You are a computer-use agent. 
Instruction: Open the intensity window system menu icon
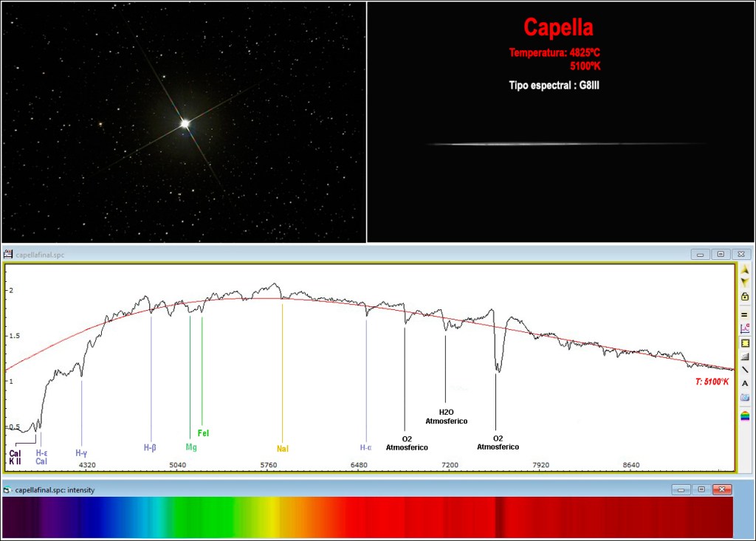(8, 489)
